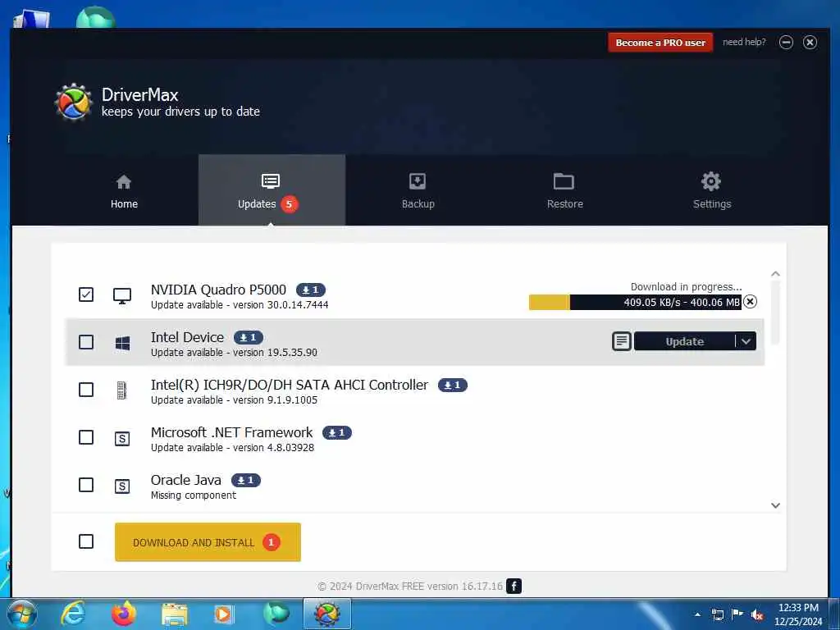Click the NVIDIA Quadro P5000 device name
Viewport: 840px width, 630px height.
click(x=218, y=290)
